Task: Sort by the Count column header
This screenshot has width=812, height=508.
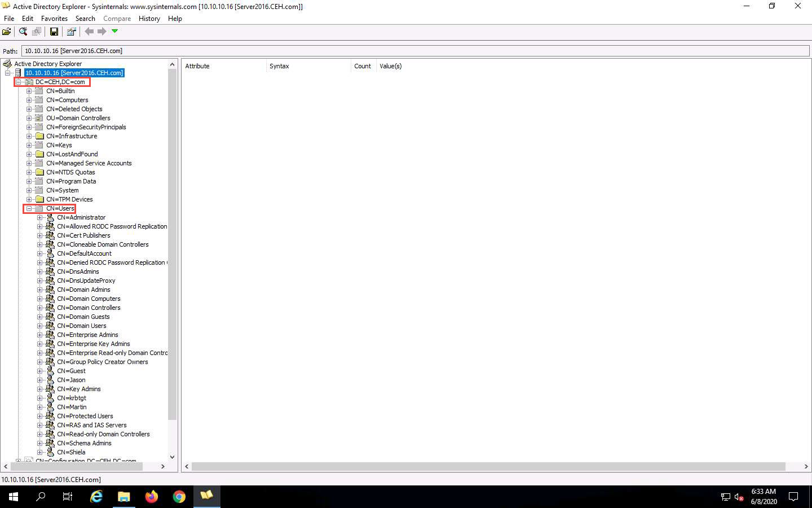Action: [x=364, y=66]
